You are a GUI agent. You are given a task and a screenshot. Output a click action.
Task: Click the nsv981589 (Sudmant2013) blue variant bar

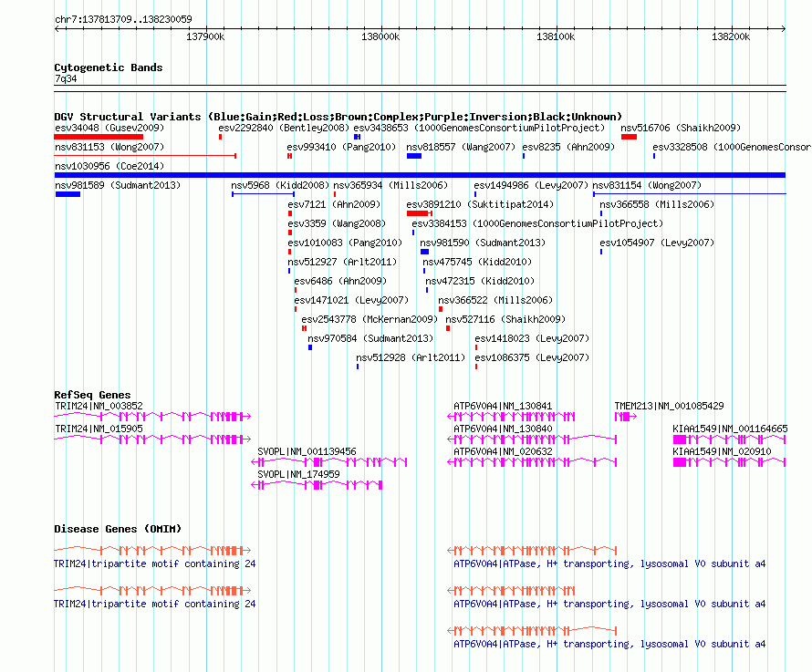pyautogui.click(x=68, y=194)
